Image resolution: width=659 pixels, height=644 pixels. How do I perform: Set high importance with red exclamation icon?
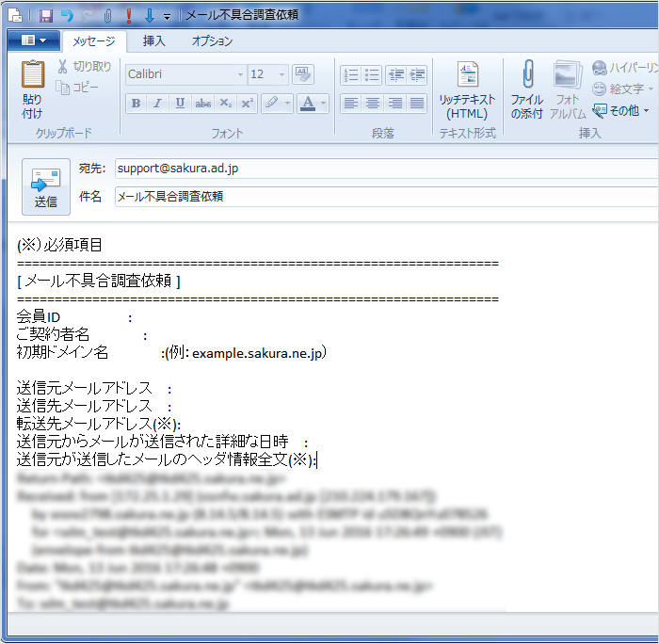pyautogui.click(x=129, y=16)
